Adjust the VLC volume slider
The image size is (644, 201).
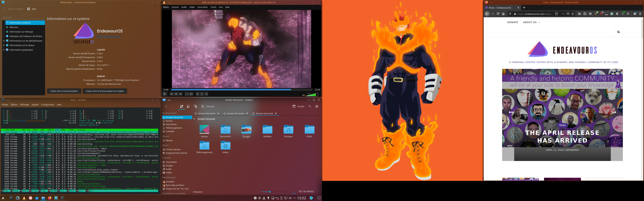pos(312,95)
